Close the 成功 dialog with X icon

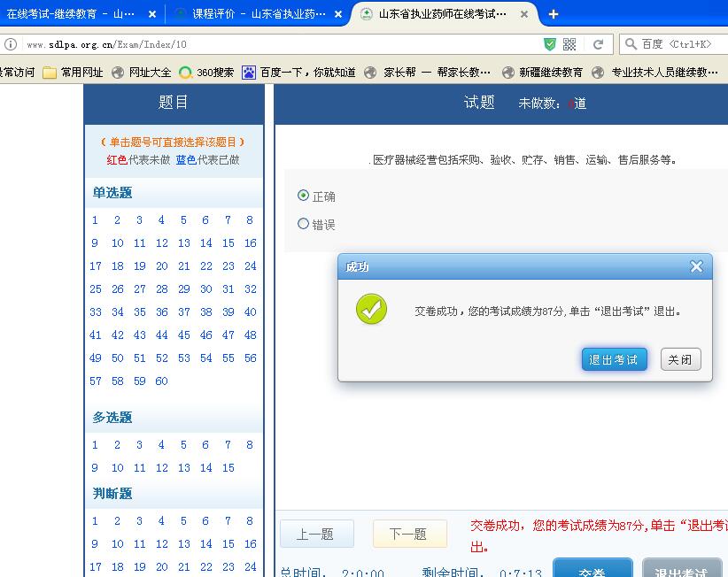point(696,266)
